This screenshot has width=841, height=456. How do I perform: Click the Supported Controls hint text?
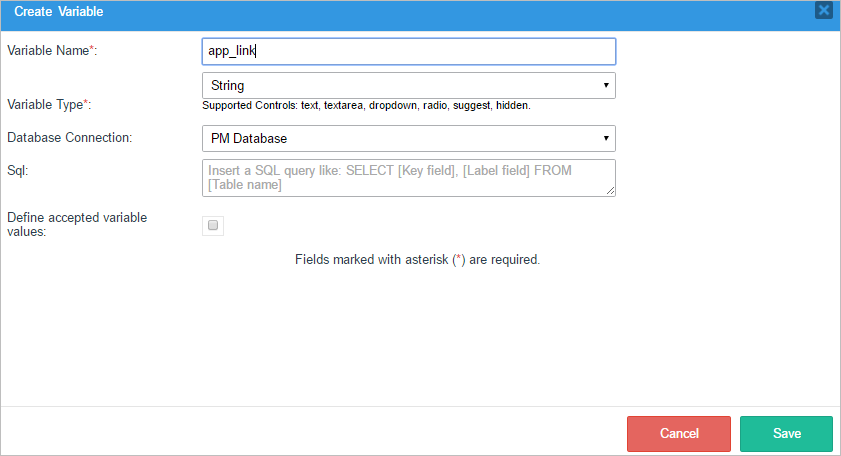click(x=366, y=105)
